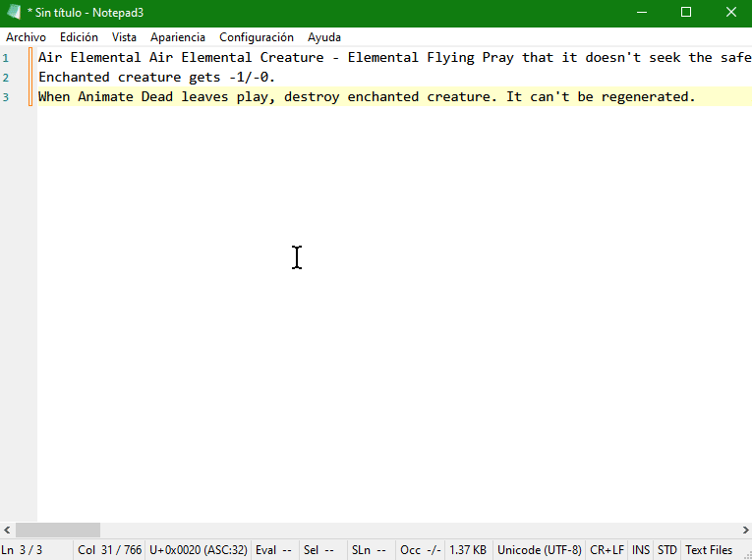Toggle the INS insert mode indicator
Screen dimensions: 752x560
[x=641, y=550]
